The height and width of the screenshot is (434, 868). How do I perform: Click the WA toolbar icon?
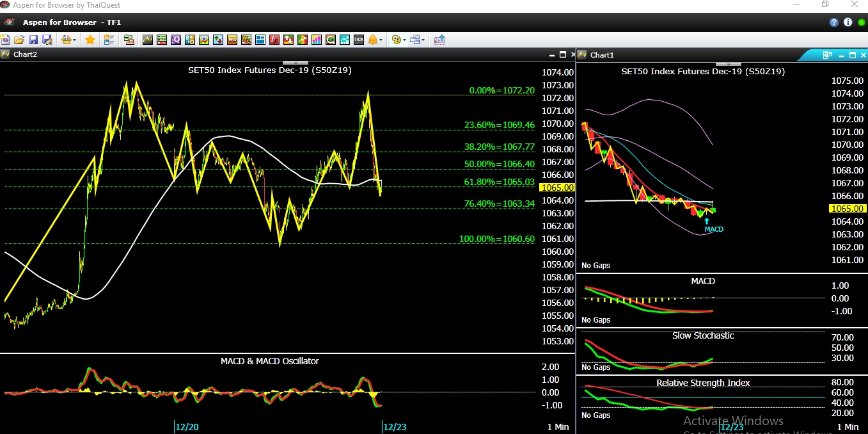(x=232, y=40)
